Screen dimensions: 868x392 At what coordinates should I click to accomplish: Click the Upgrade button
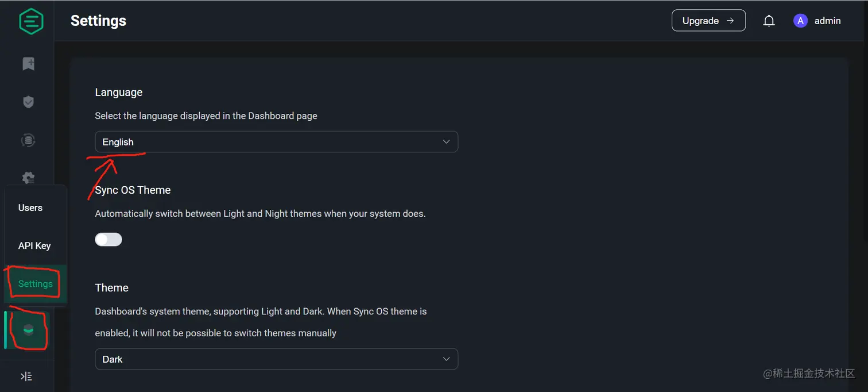[708, 21]
